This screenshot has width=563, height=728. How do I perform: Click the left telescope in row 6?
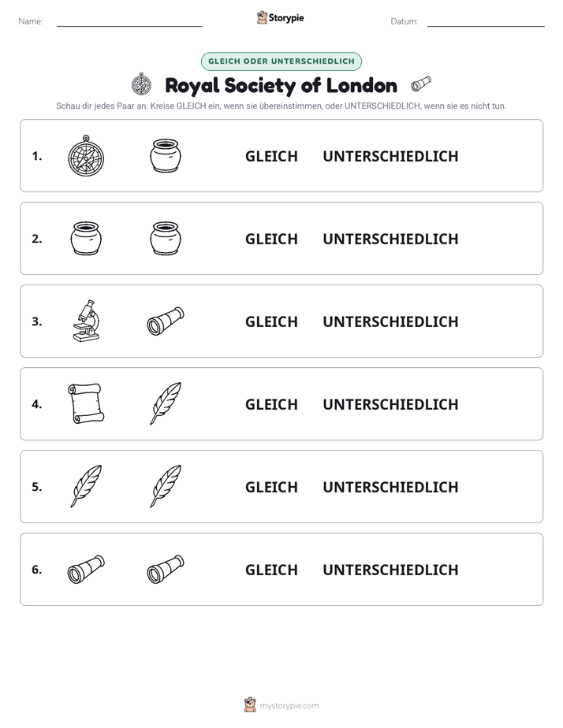pos(86,569)
